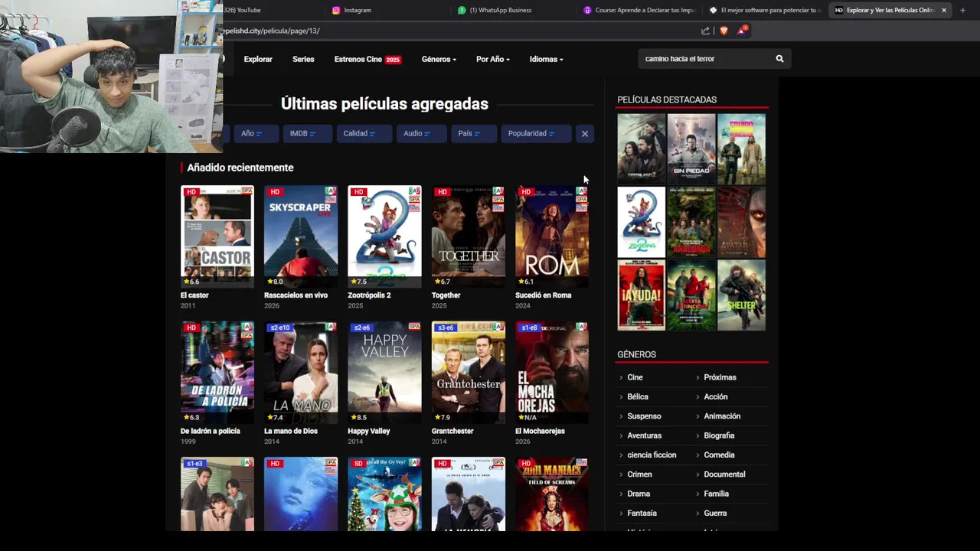Click the search field containing 'camino hacia el terror'
The image size is (980, 551).
[x=704, y=59]
